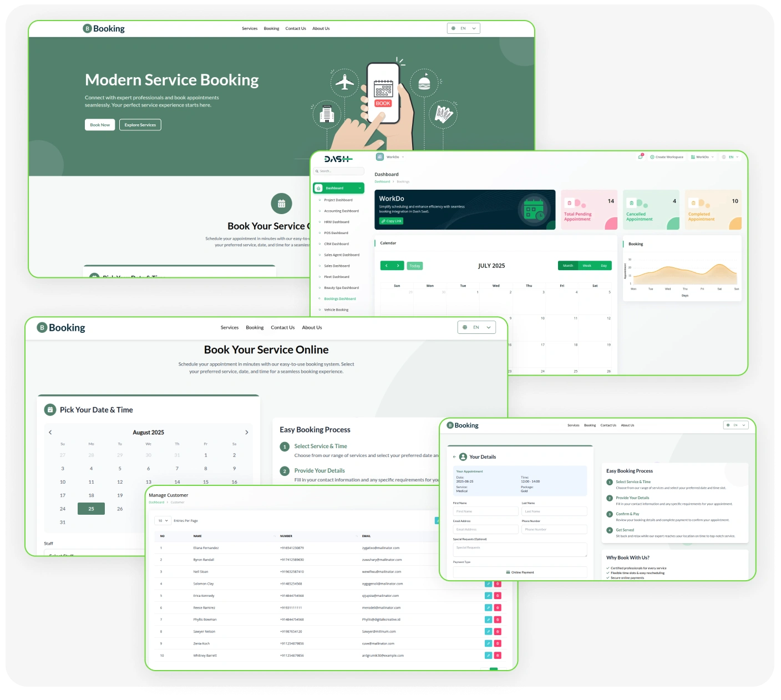This screenshot has width=781, height=700.
Task: Click the back arrow beside Your Details
Action: [x=454, y=457]
